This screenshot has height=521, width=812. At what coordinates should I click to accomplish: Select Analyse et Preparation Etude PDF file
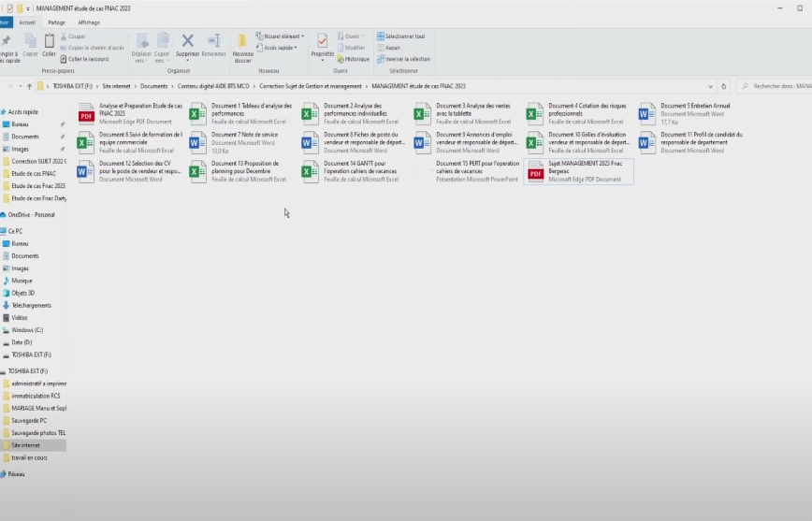tap(131, 113)
